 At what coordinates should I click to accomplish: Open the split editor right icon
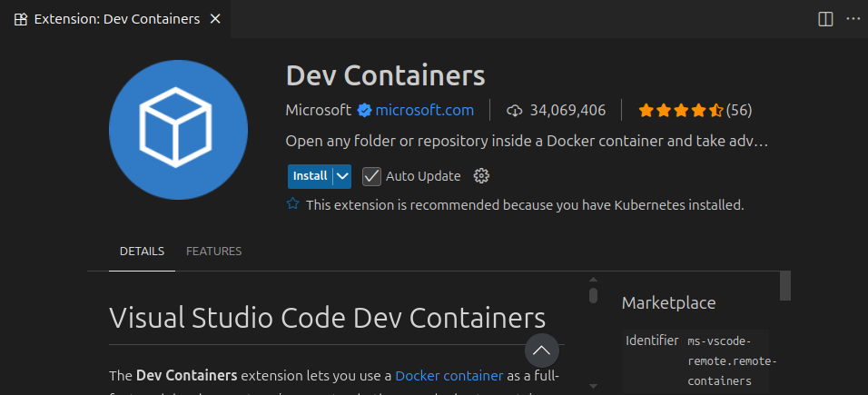click(825, 19)
